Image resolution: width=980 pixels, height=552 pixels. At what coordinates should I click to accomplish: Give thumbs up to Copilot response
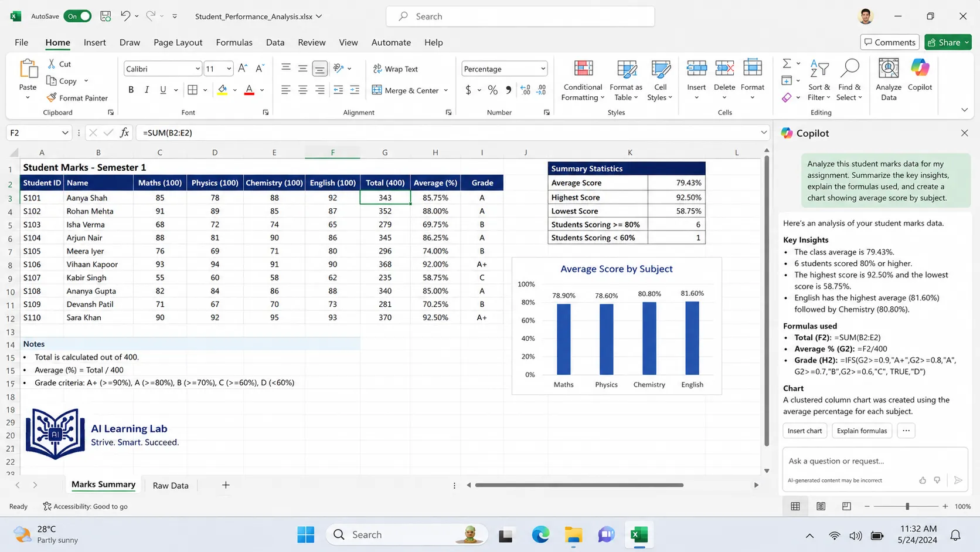923,480
